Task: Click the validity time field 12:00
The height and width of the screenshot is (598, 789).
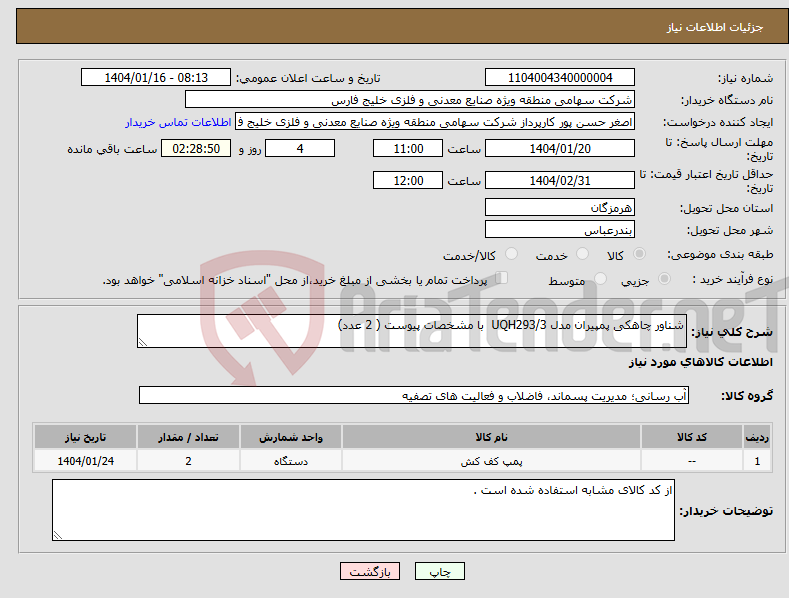Action: tap(408, 180)
